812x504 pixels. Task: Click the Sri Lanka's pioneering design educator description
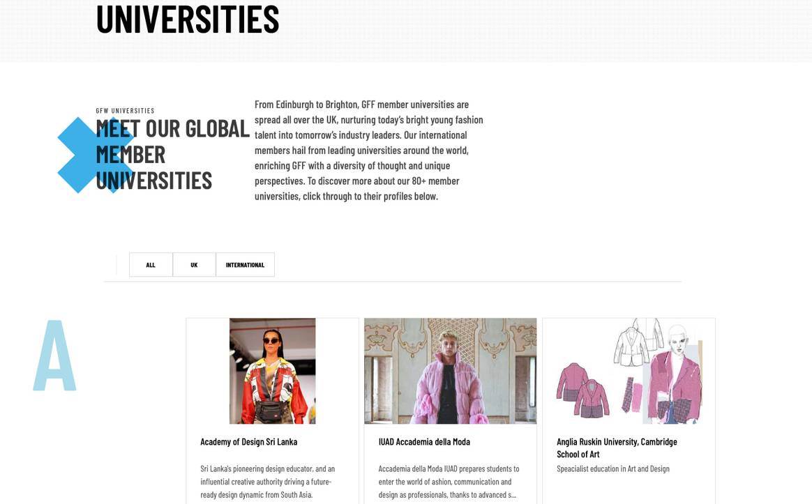tap(268, 482)
